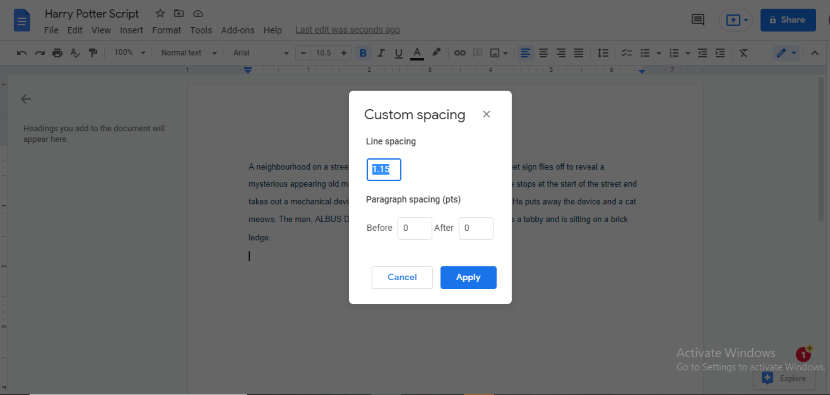Insert an image
This screenshot has width=830, height=395.
(495, 53)
